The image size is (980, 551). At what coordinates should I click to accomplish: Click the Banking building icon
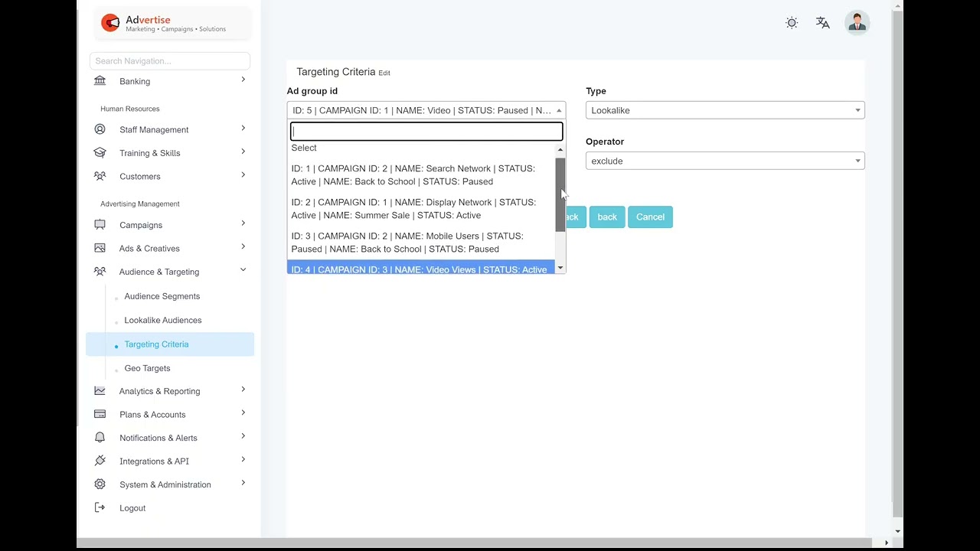pos(100,81)
